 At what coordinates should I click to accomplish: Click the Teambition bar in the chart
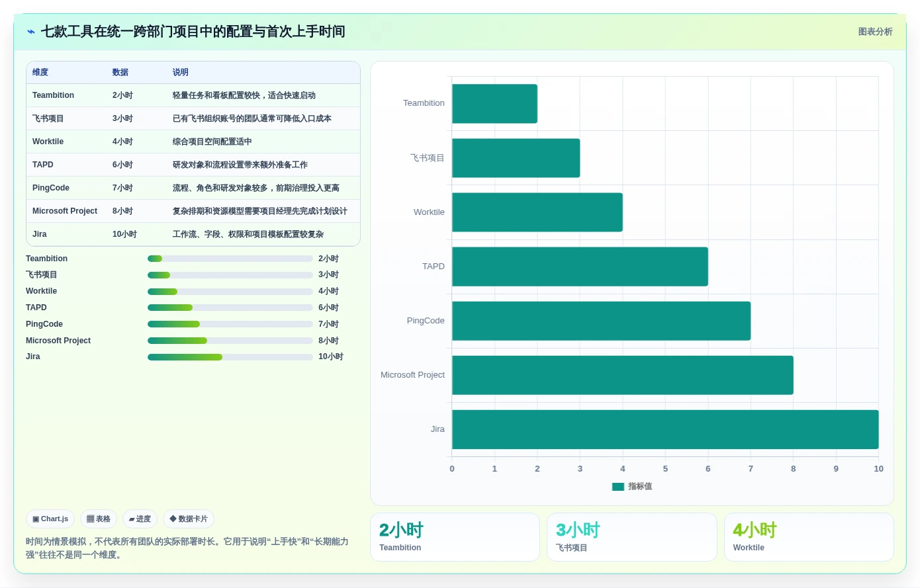point(494,104)
